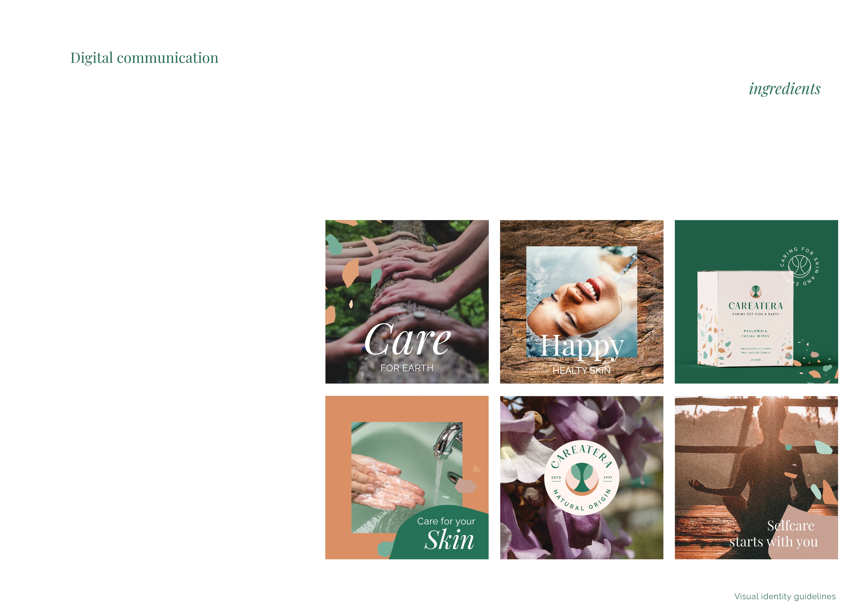Click the 'Happy' headline text

[582, 346]
